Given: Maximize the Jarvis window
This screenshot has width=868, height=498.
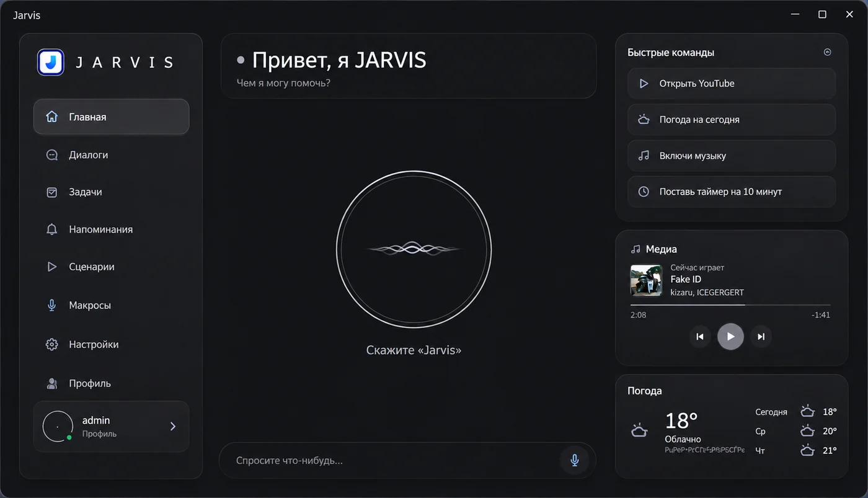Looking at the screenshot, I should [x=822, y=14].
